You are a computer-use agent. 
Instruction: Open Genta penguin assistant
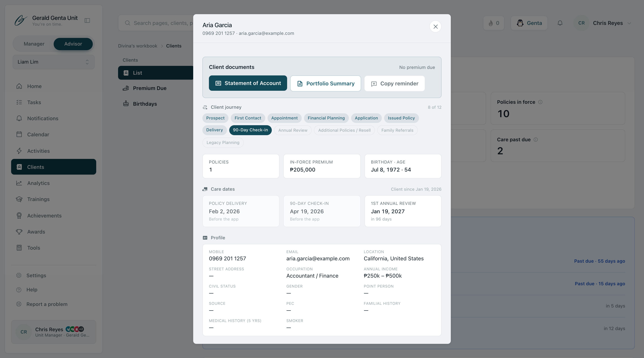click(x=529, y=23)
